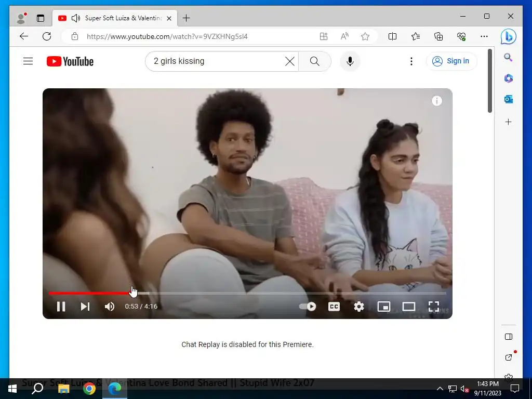Enter full screen video
532x399 pixels.
click(x=434, y=307)
